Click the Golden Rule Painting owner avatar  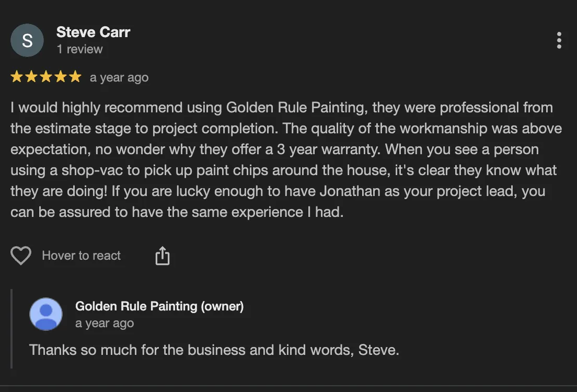[46, 314]
